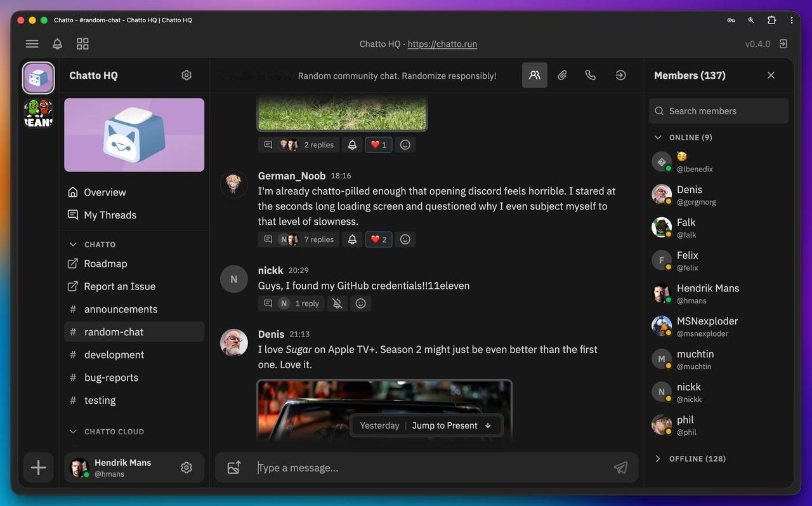Image resolution: width=812 pixels, height=506 pixels.
Task: Toggle the members list icon in header
Action: point(535,75)
